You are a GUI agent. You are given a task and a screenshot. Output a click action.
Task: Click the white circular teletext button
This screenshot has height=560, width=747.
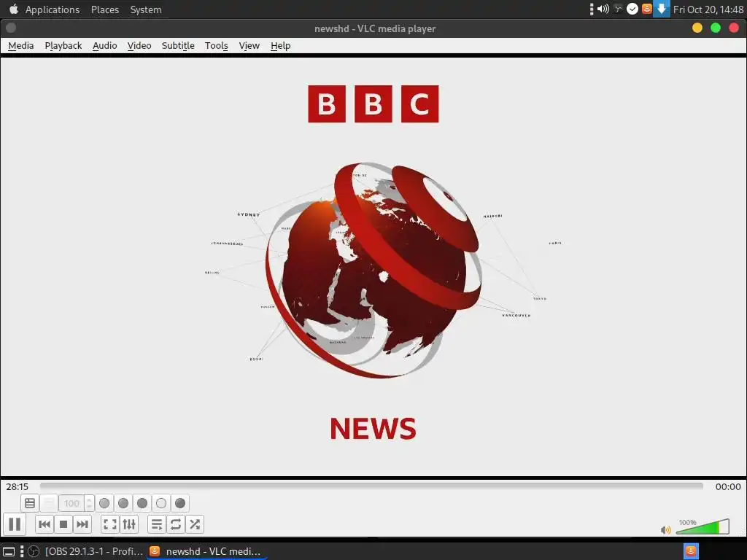tap(161, 503)
